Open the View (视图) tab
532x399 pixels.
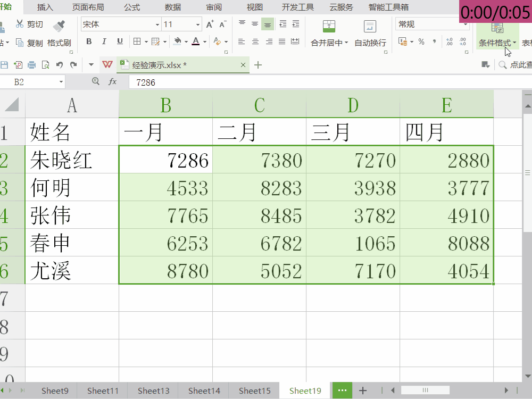(254, 7)
